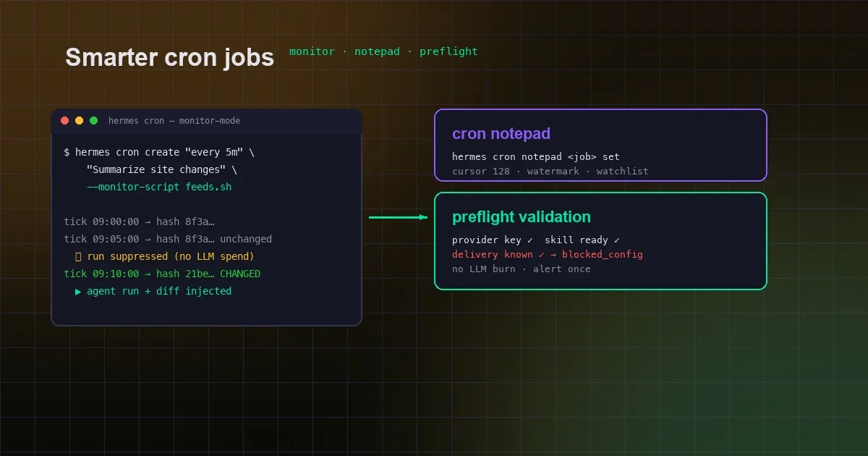Click "hermes cron notepad <job> set" command
This screenshot has height=456, width=868.
pyautogui.click(x=536, y=156)
